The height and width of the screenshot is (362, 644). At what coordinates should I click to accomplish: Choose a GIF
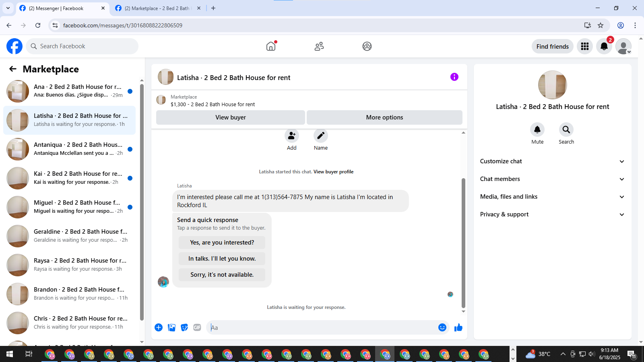[x=197, y=327]
